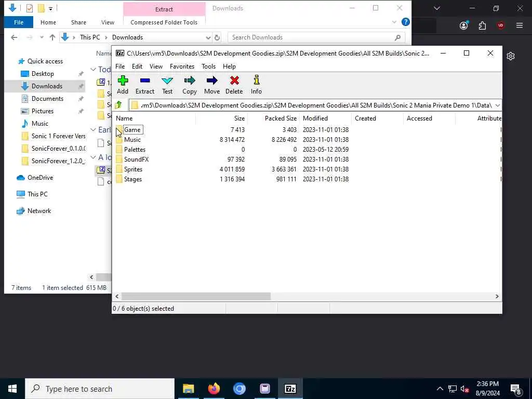The width and height of the screenshot is (532, 399).
Task: Open the 7-Zip Favorites menu
Action: click(182, 66)
